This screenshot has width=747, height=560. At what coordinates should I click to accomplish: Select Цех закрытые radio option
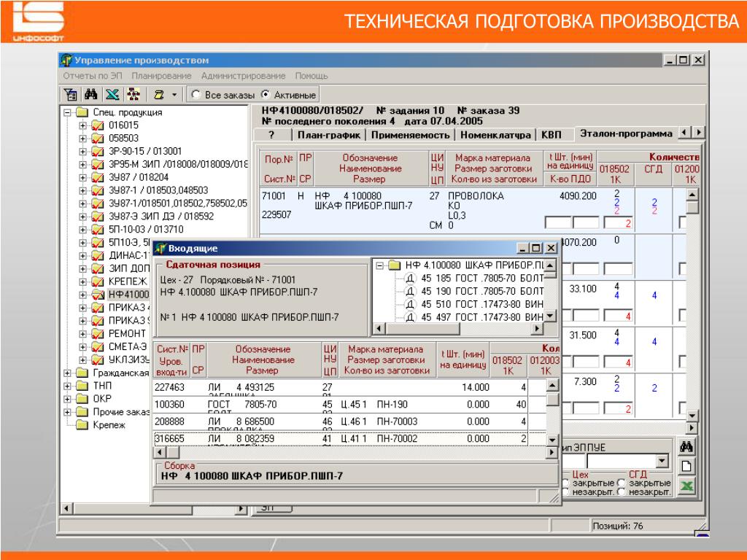pyautogui.click(x=565, y=483)
